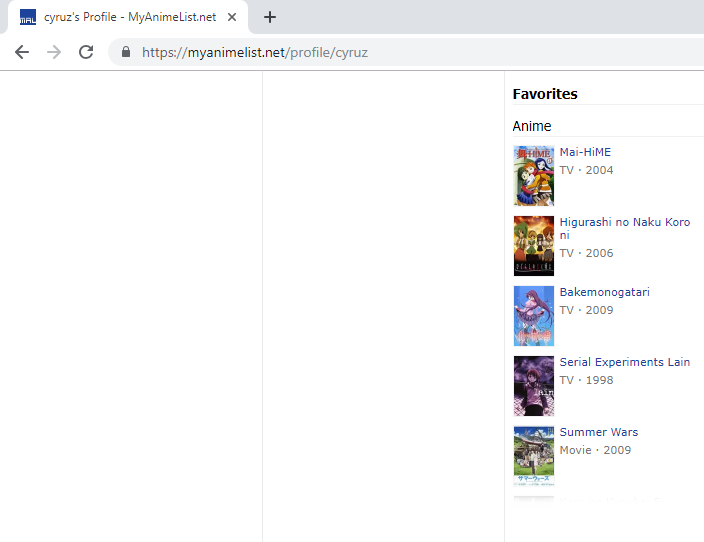Open the Summer Wars movie link

pos(598,432)
